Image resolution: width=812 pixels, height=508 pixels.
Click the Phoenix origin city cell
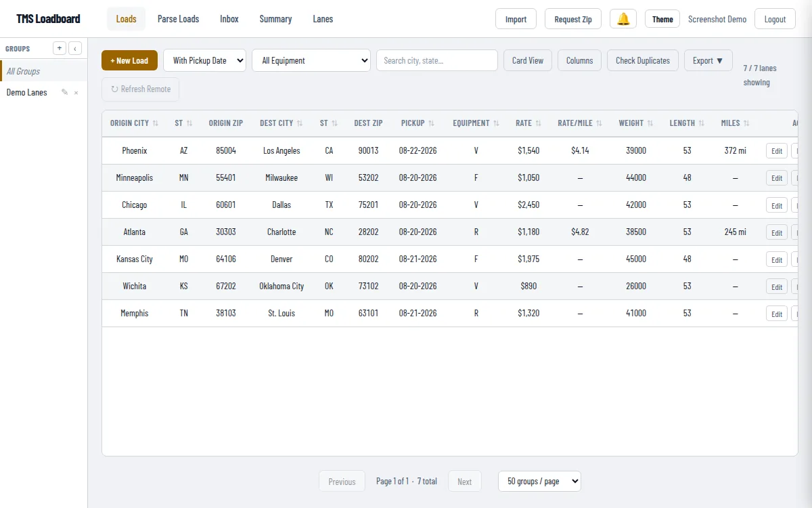(135, 150)
